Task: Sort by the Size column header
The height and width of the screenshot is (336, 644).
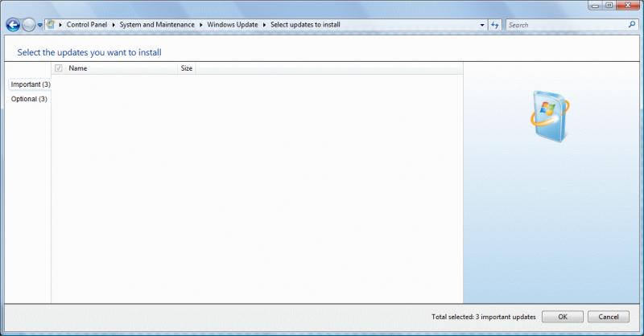Action: coord(187,68)
